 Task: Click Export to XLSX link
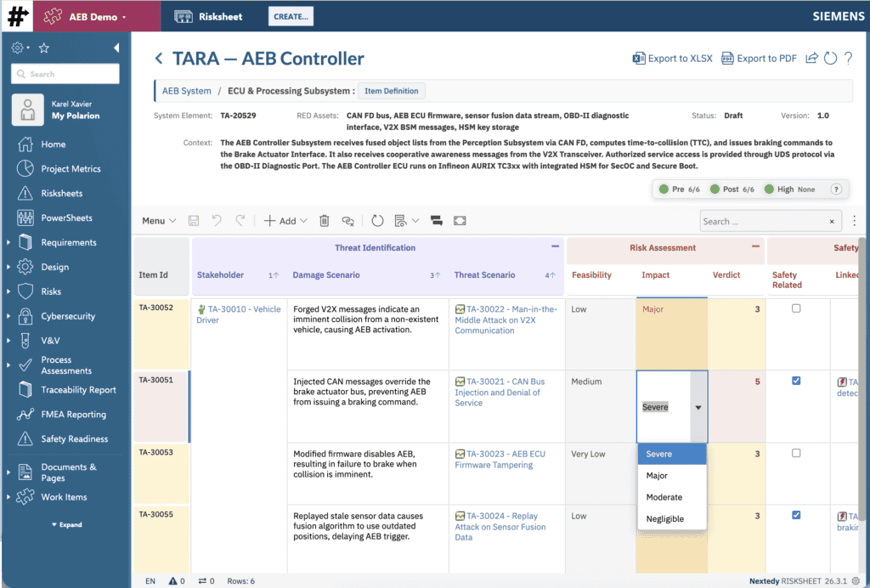coord(672,59)
